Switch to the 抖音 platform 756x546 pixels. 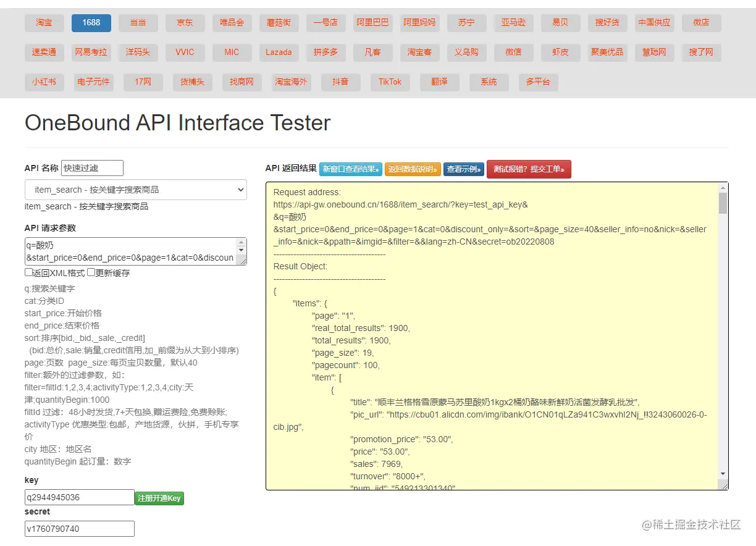341,82
